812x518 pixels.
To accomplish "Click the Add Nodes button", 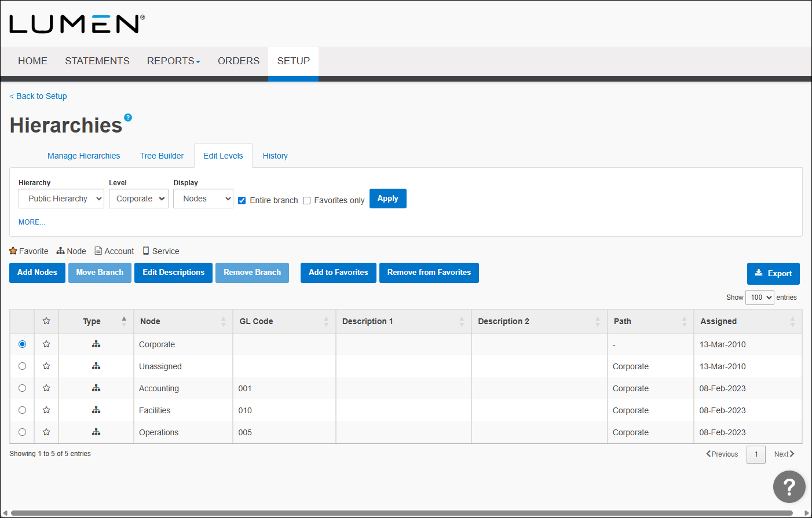I will pyautogui.click(x=37, y=273).
